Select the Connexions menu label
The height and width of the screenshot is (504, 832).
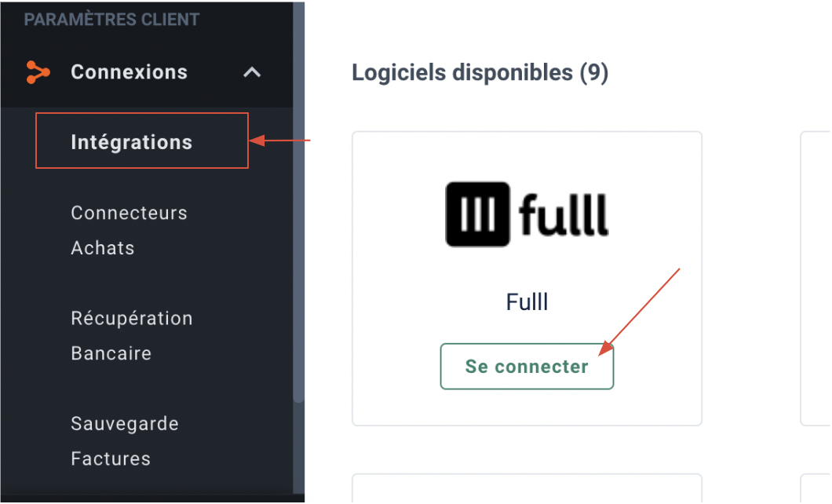129,72
